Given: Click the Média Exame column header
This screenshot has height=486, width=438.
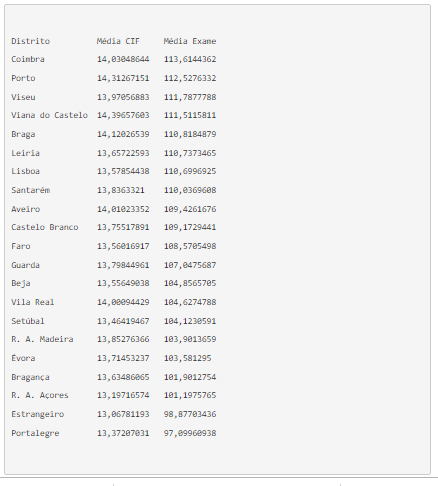Looking at the screenshot, I should pyautogui.click(x=190, y=41).
